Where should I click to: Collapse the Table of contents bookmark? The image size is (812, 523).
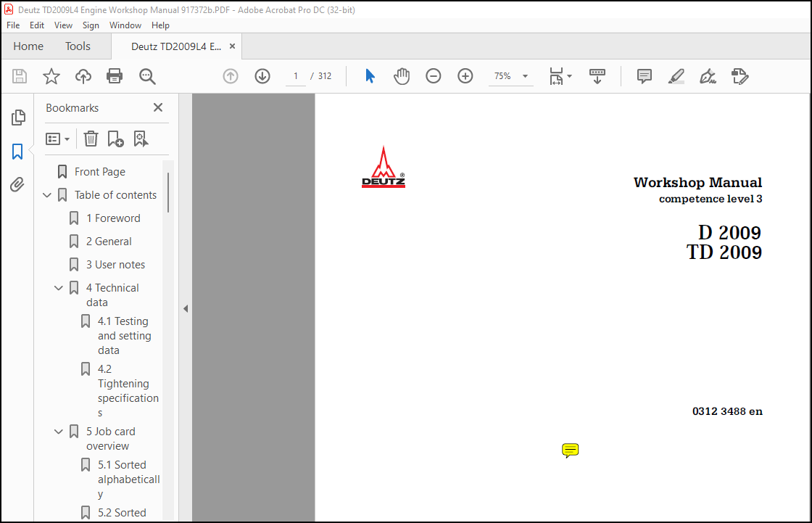tap(47, 195)
